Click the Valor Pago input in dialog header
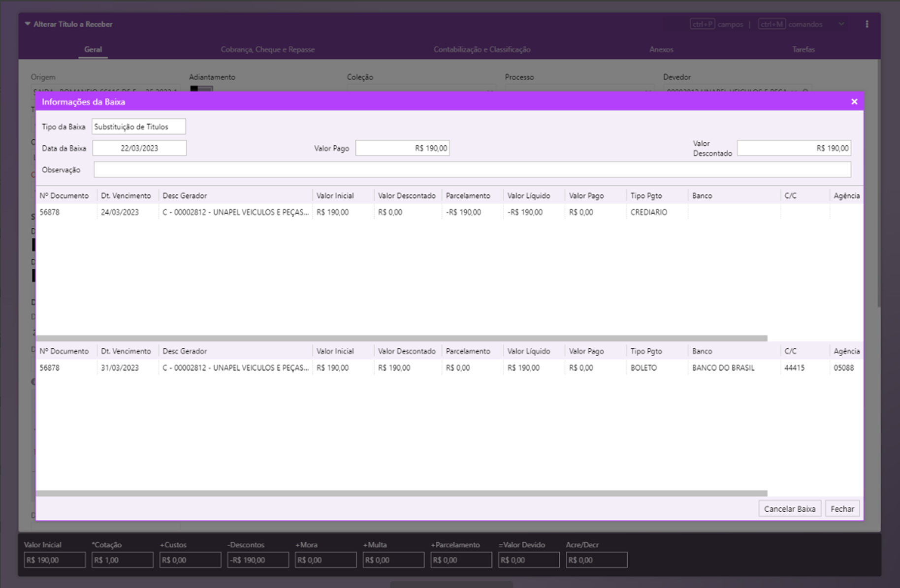900x588 pixels. 403,148
